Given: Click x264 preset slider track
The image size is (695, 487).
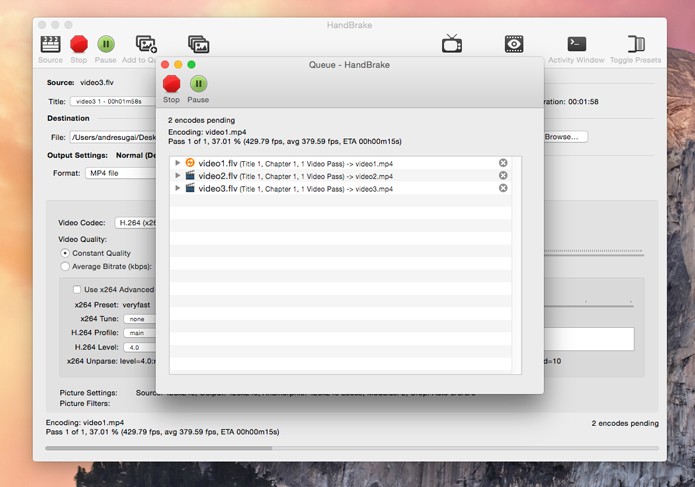Looking at the screenshot, I should tap(589, 305).
